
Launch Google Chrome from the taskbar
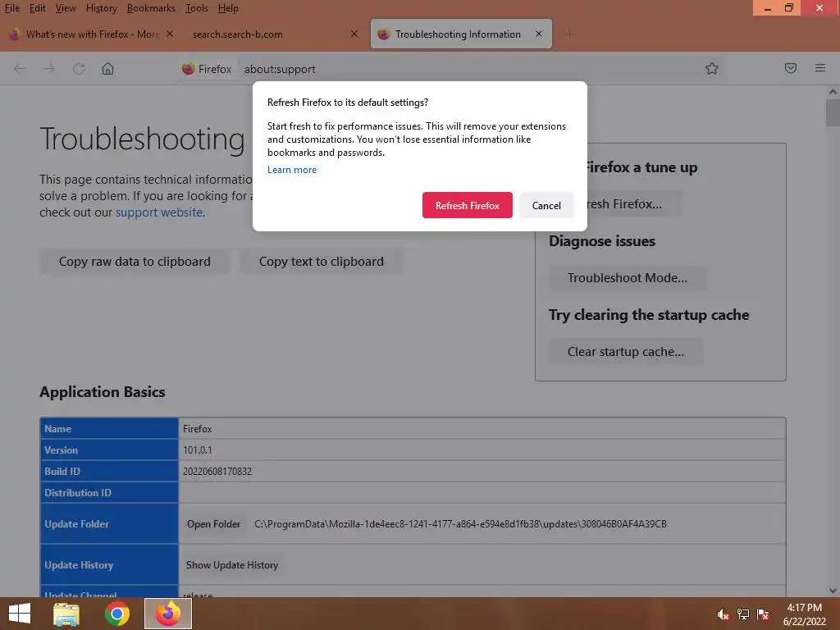pos(116,614)
